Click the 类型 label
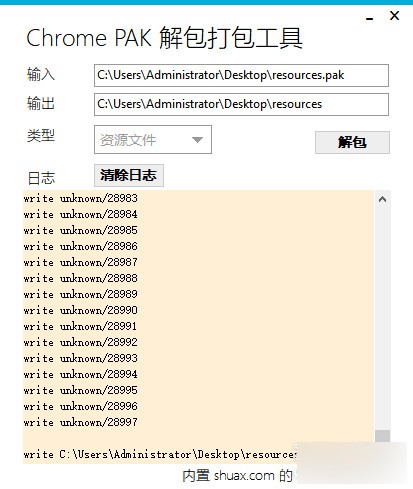The width and height of the screenshot is (413, 489). 41,135
